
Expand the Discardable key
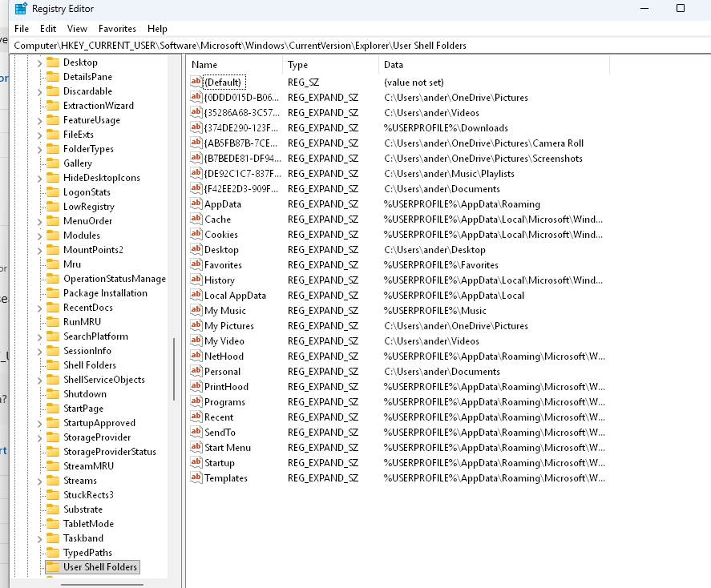(x=39, y=92)
